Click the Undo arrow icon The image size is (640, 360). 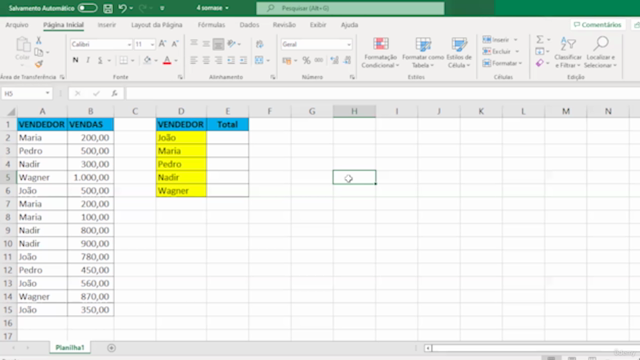click(x=122, y=8)
